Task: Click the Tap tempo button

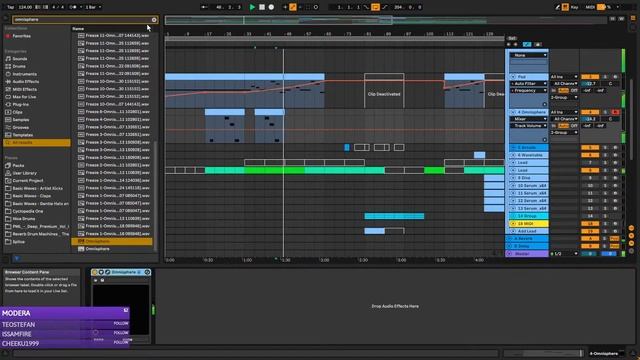Action: point(11,7)
